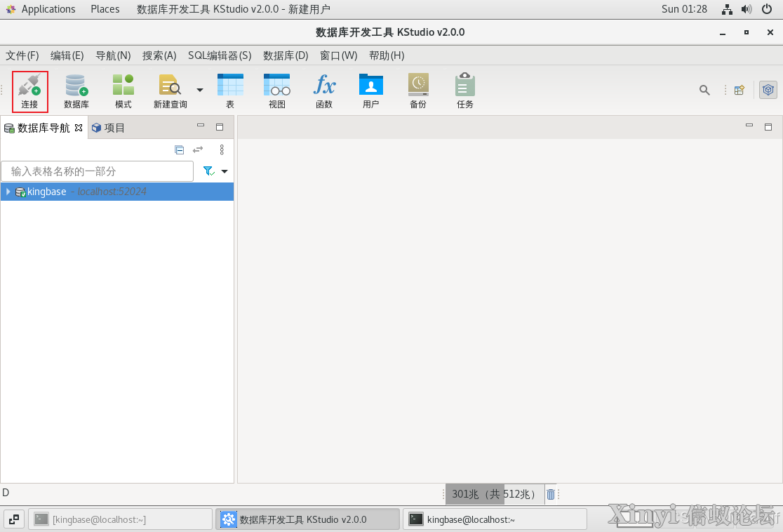Click the network status icon in top bar
The image size is (783, 532).
coord(727,9)
